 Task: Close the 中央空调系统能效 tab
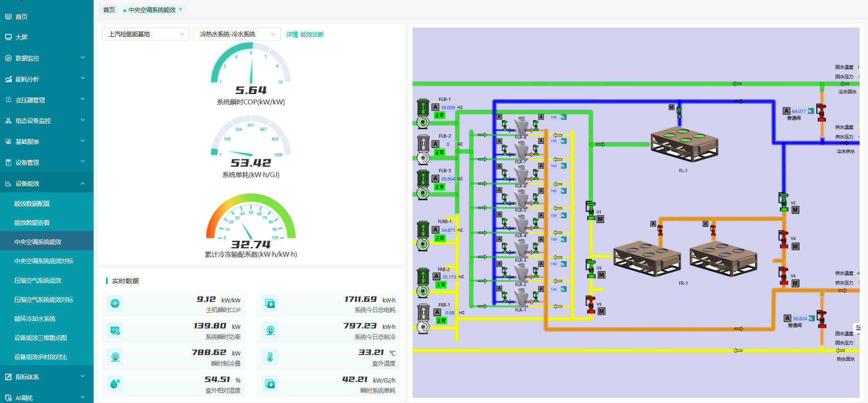point(181,9)
